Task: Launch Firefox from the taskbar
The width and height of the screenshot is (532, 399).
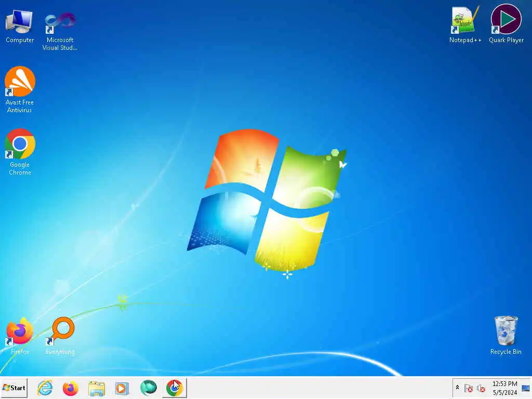Action: coord(70,388)
